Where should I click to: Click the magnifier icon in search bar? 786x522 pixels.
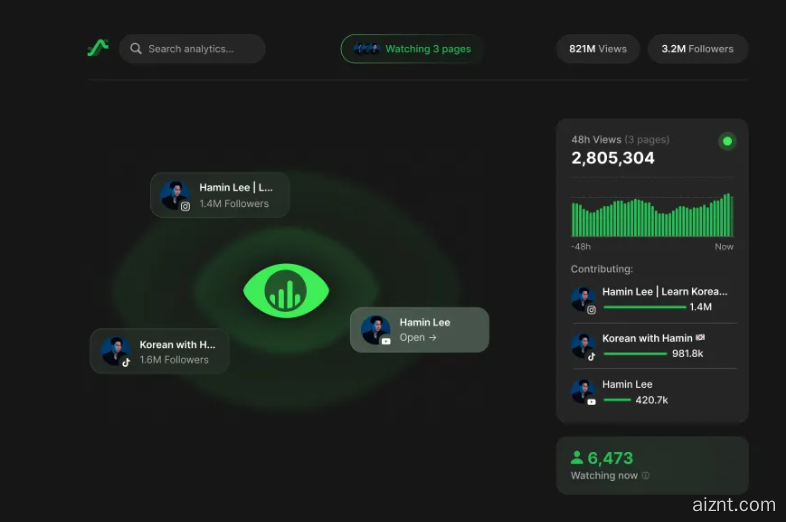pos(136,49)
